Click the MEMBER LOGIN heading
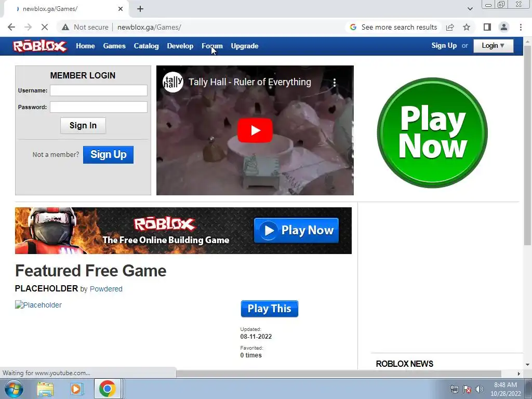The width and height of the screenshot is (532, 399). pyautogui.click(x=83, y=75)
